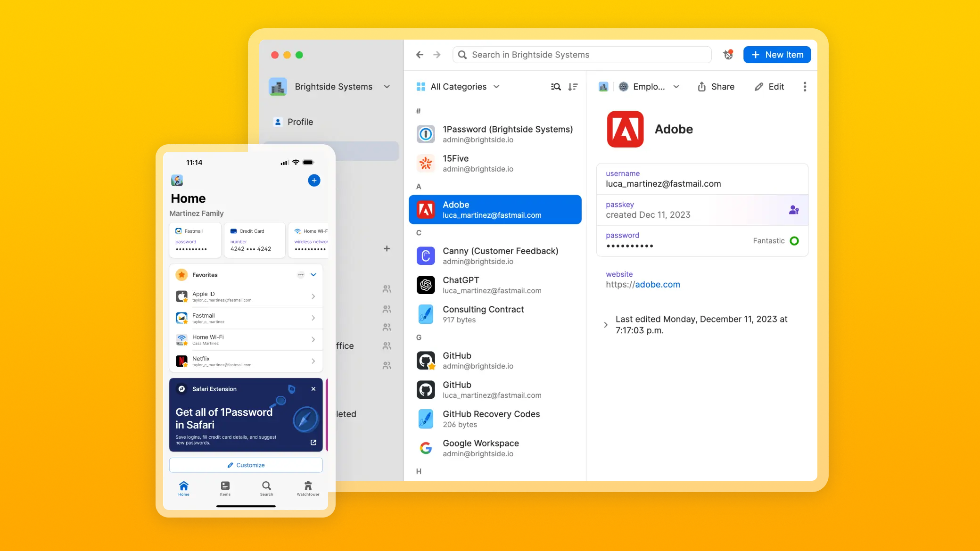Select the sort order icon
This screenshot has width=980, height=551.
pos(573,87)
